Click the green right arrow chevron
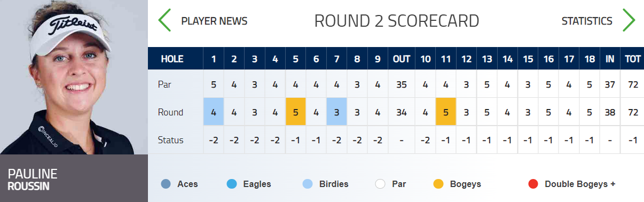 (629, 21)
